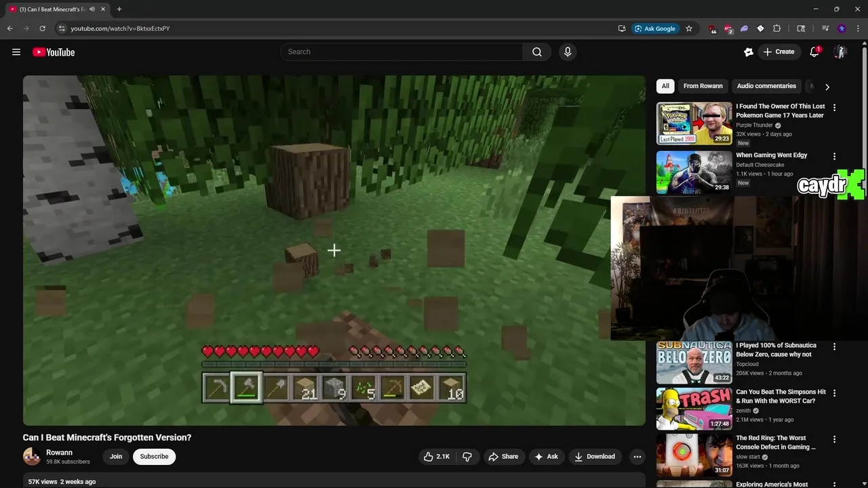Click the Join membership button
Screen dimensions: 868x488
[x=116, y=456]
